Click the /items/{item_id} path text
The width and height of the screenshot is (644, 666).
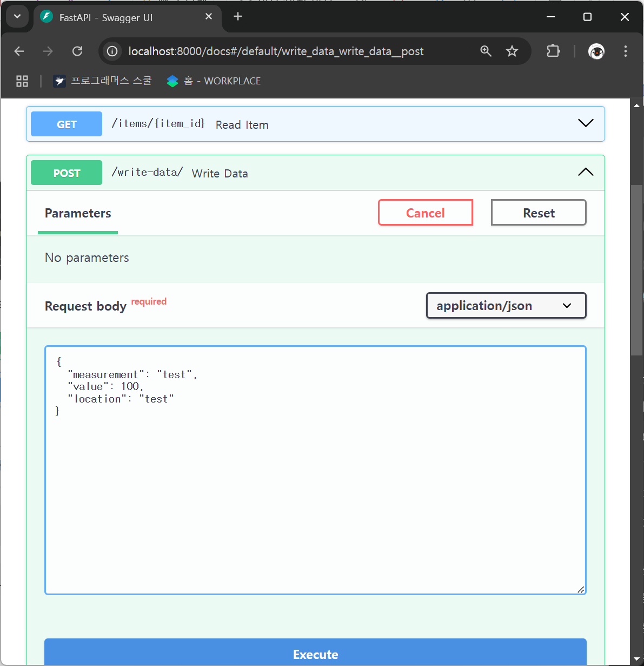(158, 123)
